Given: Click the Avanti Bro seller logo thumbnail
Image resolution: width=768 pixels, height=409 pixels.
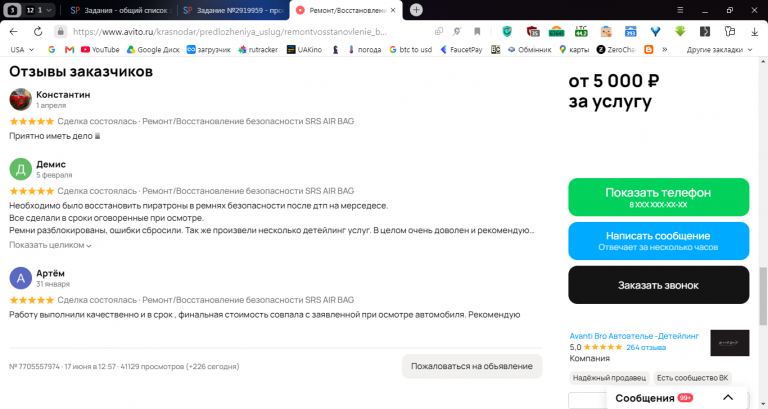Looking at the screenshot, I should click(x=729, y=342).
